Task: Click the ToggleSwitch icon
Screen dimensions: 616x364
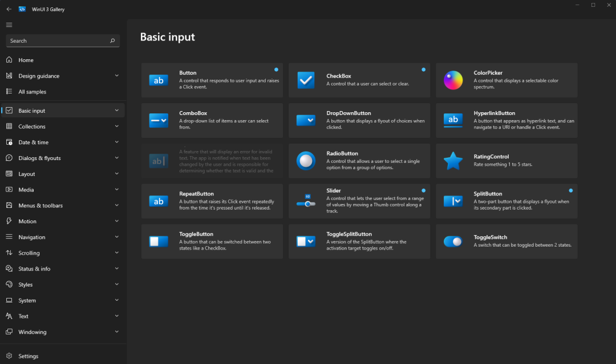Action: [453, 241]
